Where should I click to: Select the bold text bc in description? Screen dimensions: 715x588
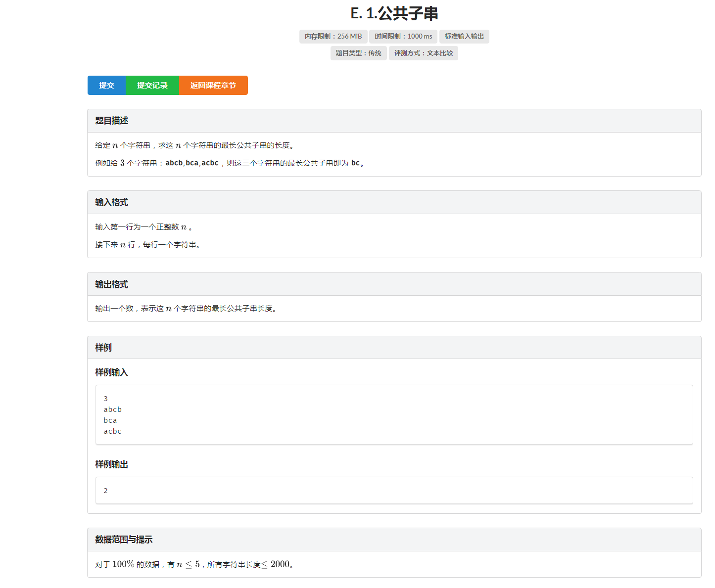pos(355,162)
